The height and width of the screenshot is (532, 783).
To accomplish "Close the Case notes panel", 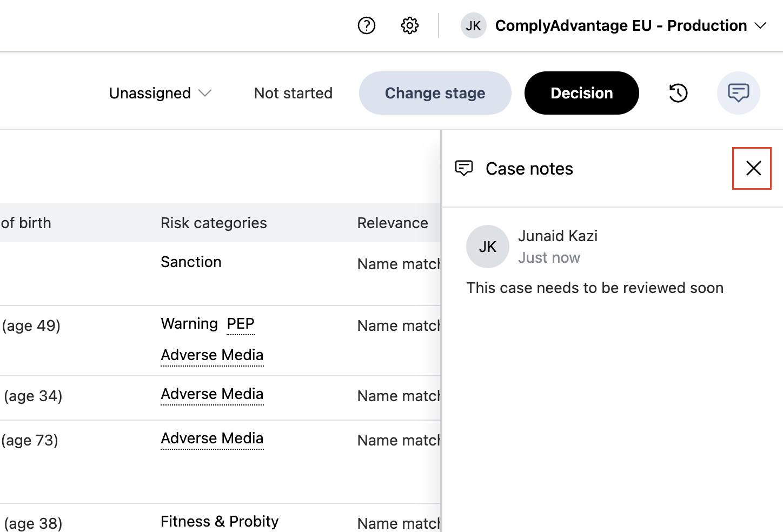I will click(753, 168).
